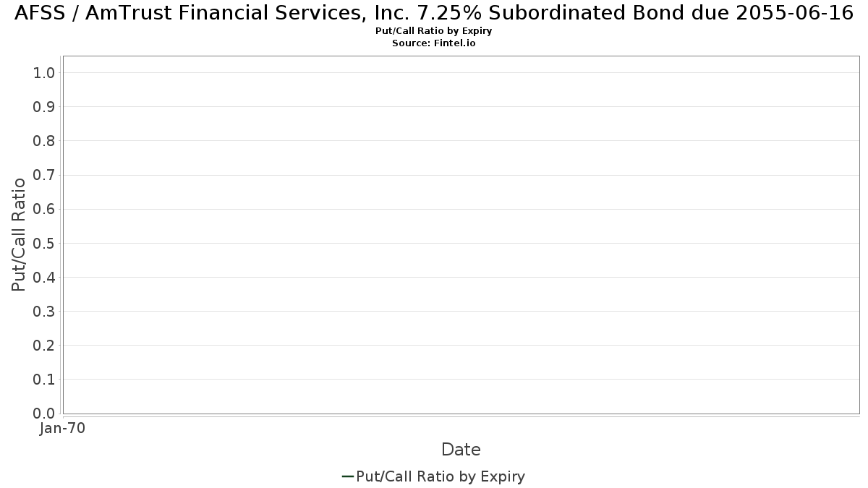This screenshot has width=868, height=488.
Task: Click the 0.3 y-axis tick label
Action: (44, 311)
